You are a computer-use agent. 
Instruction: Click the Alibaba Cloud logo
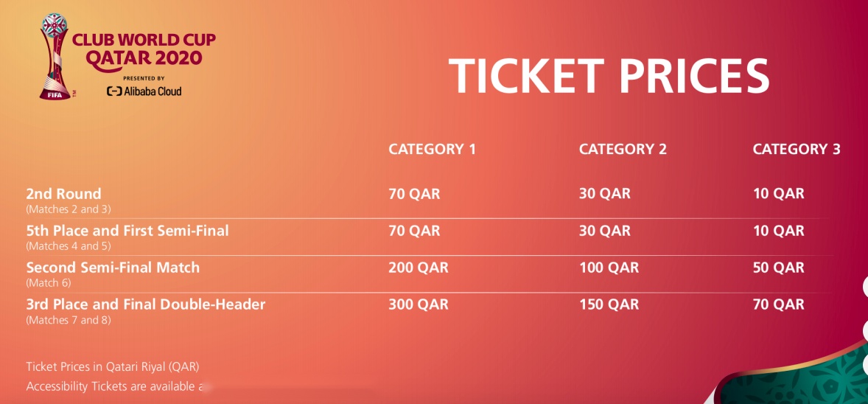pyautogui.click(x=144, y=91)
